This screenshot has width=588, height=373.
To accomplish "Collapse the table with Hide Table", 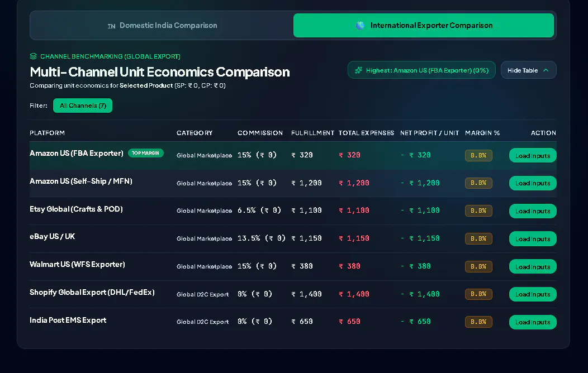I will click(x=528, y=70).
